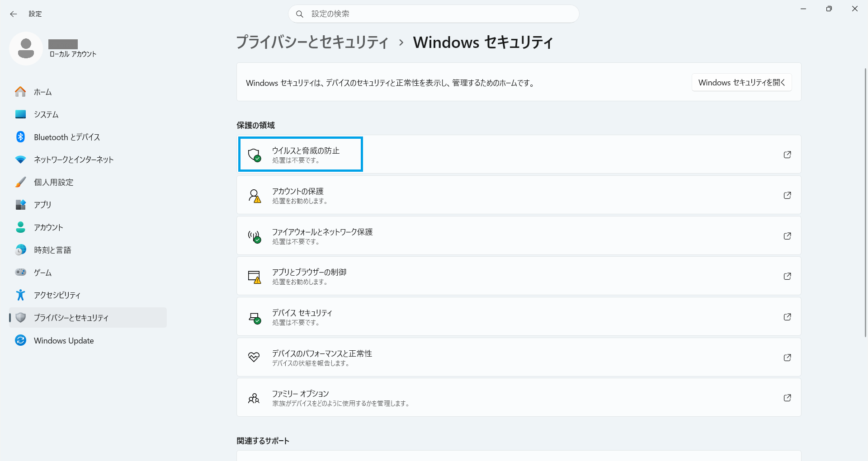Open ホーム in the sidebar
Image resolution: width=868 pixels, height=461 pixels.
43,92
